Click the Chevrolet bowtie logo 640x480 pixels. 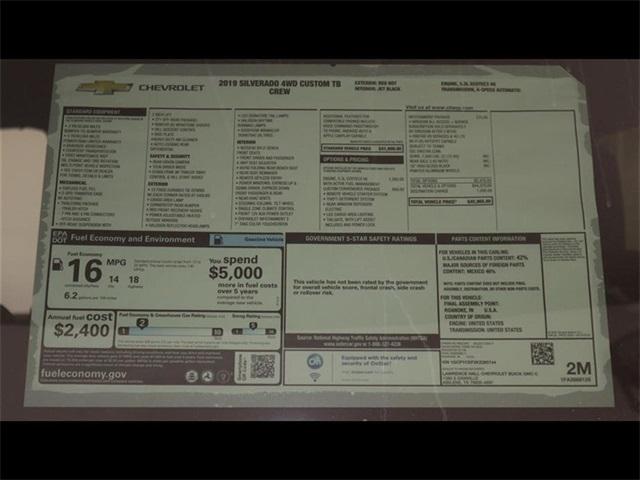coord(103,87)
